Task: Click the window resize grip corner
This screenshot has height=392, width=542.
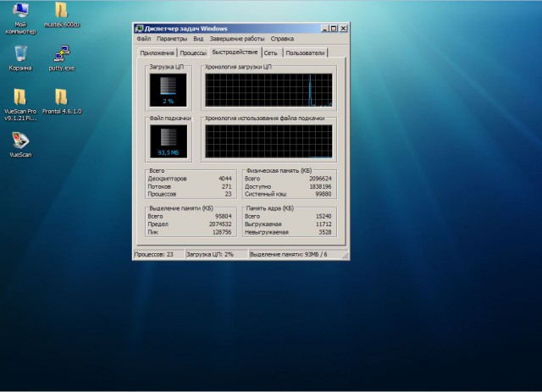Action: click(346, 256)
